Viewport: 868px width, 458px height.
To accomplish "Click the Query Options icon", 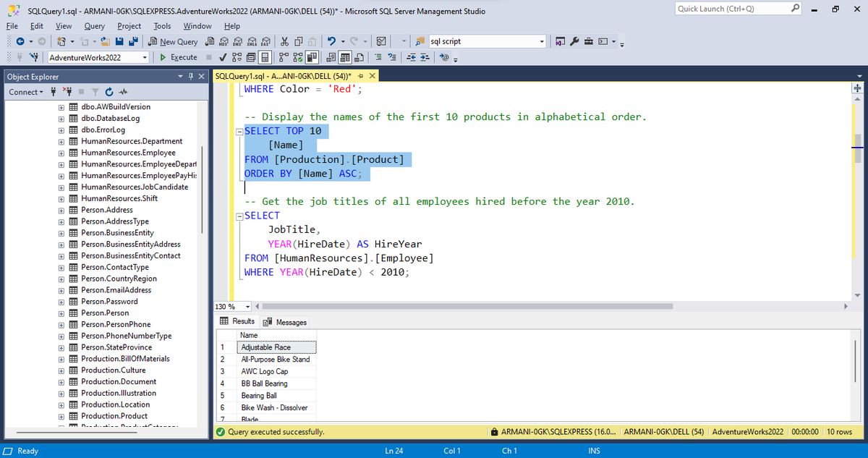I will tap(250, 57).
